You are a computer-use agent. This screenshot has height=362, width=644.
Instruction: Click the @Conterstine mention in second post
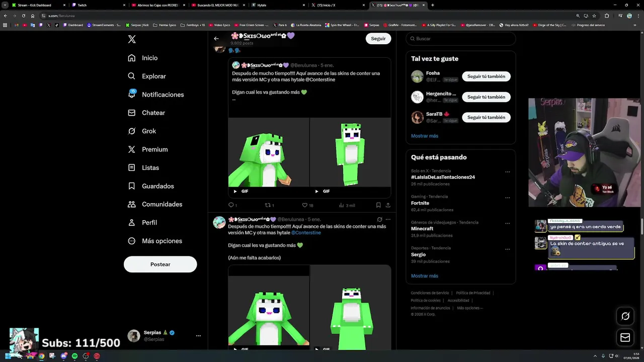coord(306,233)
